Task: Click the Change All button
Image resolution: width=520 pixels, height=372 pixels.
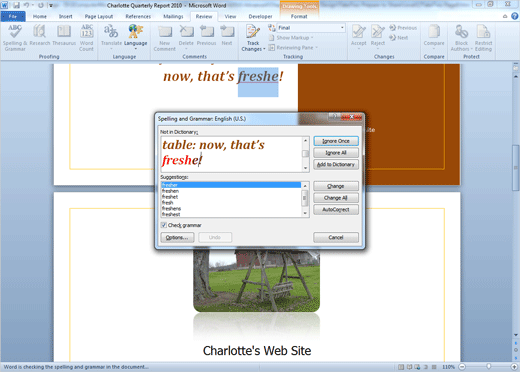Action: pyautogui.click(x=336, y=198)
